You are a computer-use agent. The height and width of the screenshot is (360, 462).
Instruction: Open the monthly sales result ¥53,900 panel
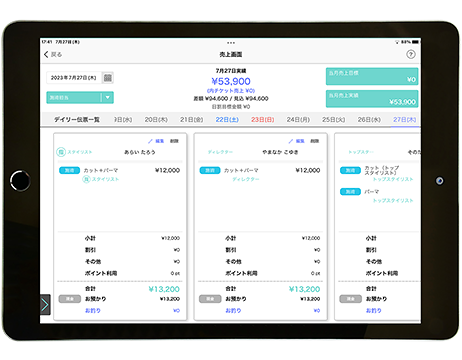coord(372,99)
